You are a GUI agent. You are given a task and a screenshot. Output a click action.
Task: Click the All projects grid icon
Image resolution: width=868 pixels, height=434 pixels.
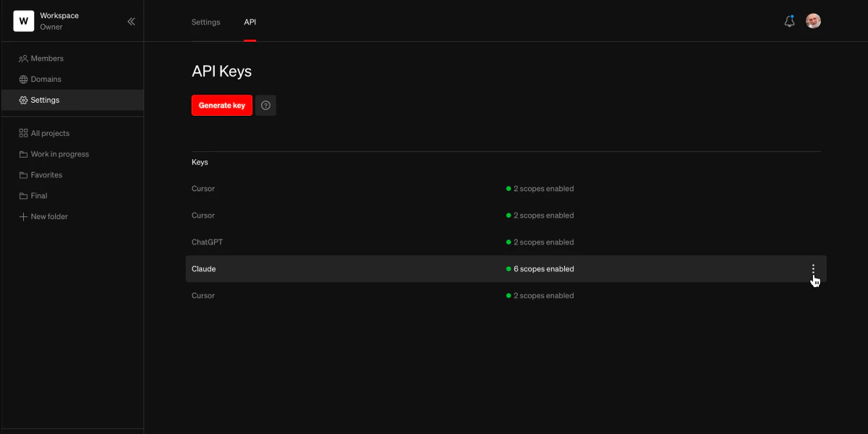[23, 134]
